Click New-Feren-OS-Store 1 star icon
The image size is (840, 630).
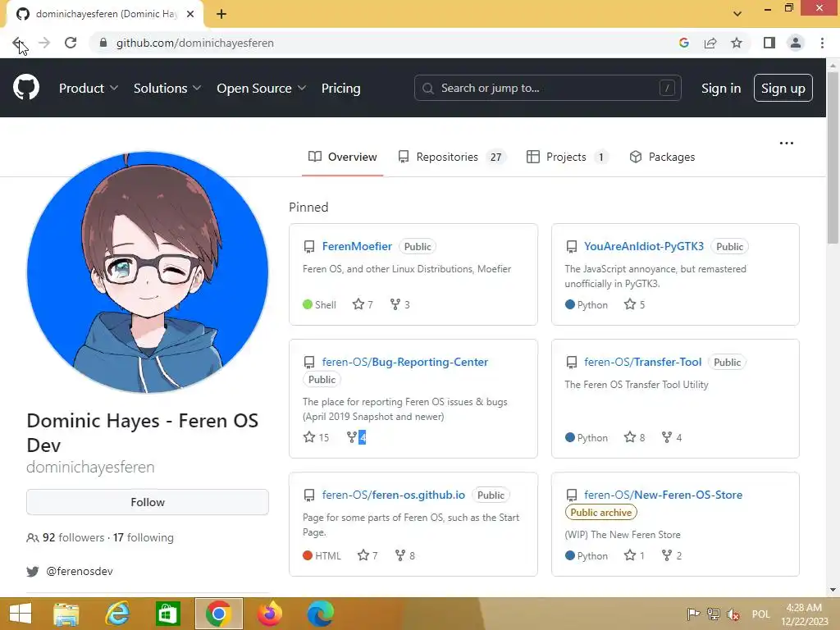(630, 555)
